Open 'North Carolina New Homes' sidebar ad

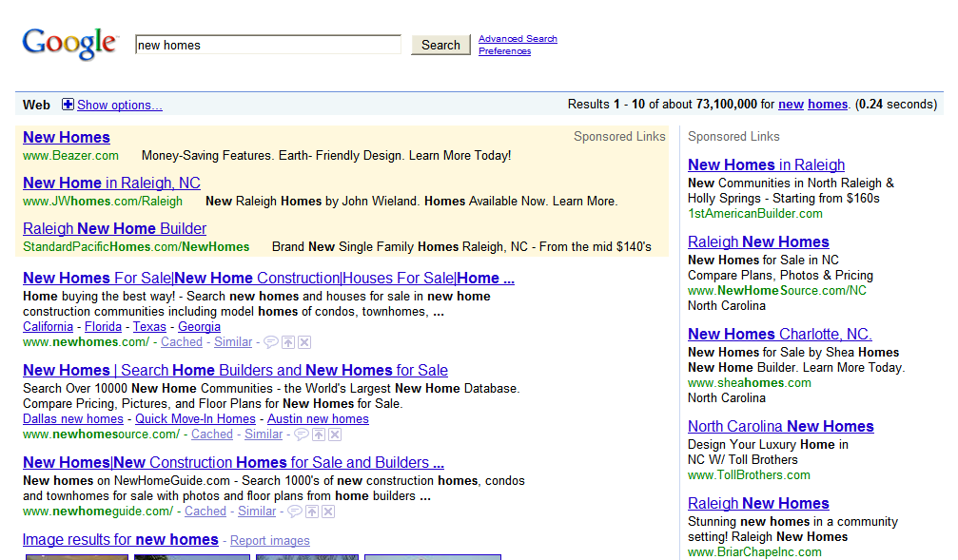click(x=781, y=426)
